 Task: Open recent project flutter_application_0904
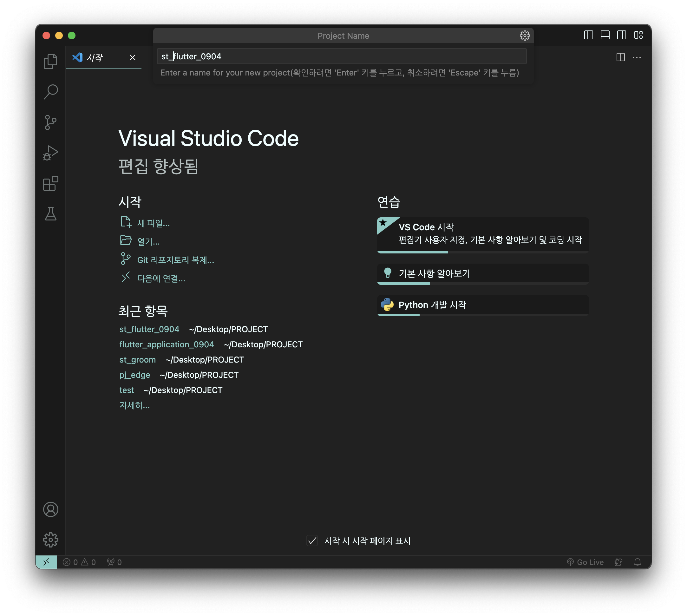tap(167, 344)
